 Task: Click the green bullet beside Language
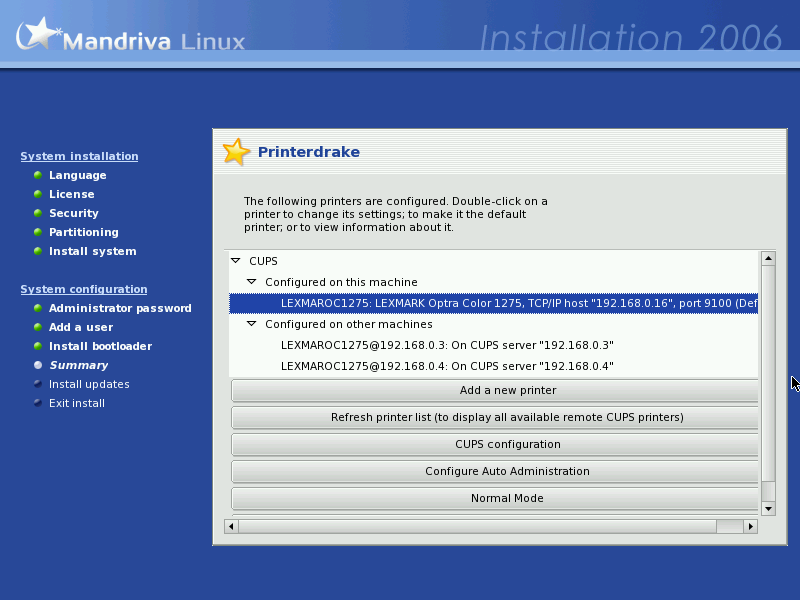[x=38, y=176]
